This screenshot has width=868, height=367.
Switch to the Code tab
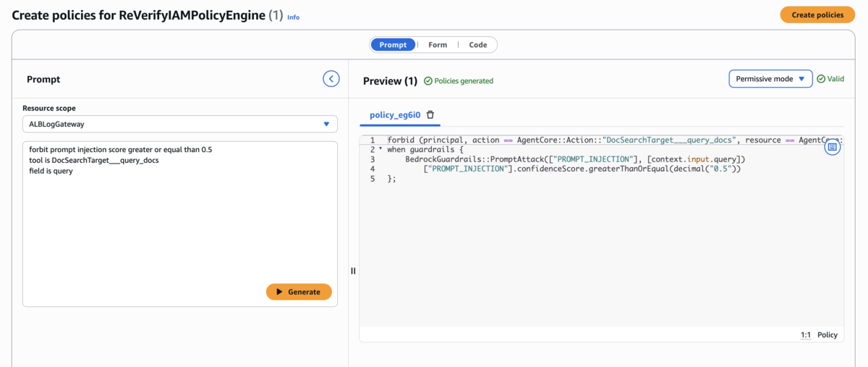pos(478,45)
